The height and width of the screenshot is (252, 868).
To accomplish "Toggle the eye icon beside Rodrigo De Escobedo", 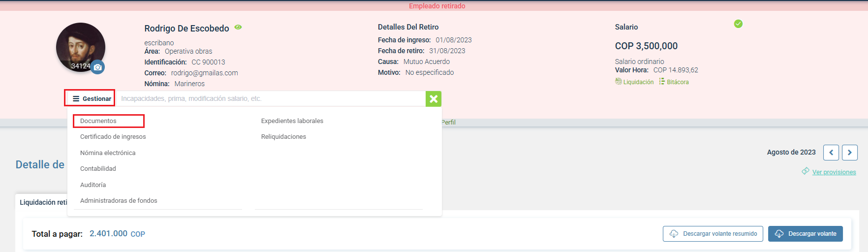I will [x=238, y=28].
